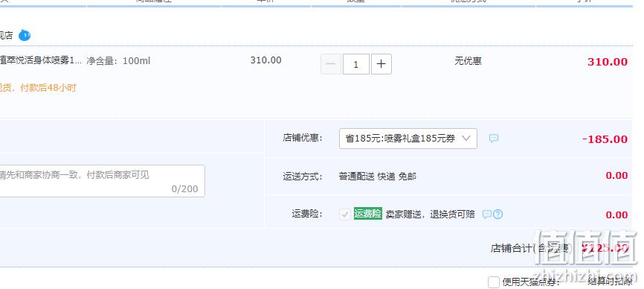
Task: Click the 无优惠 discount text
Action: pyautogui.click(x=468, y=61)
